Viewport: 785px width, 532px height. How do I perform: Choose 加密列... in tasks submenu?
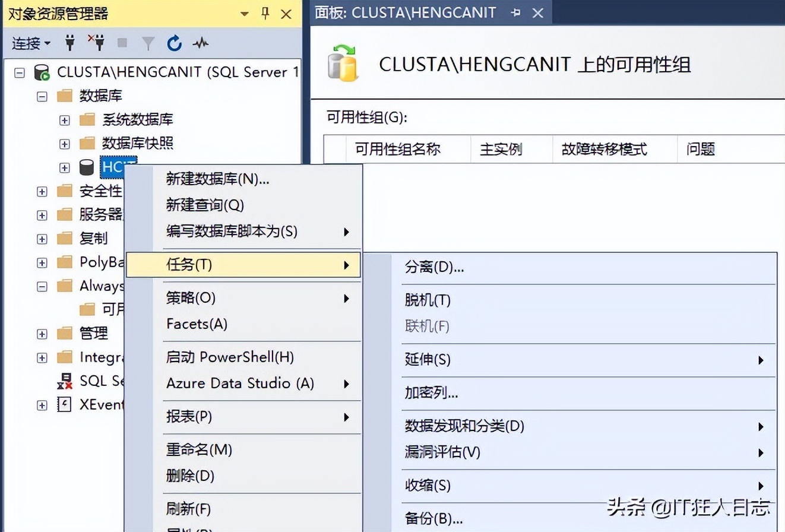(x=570, y=392)
